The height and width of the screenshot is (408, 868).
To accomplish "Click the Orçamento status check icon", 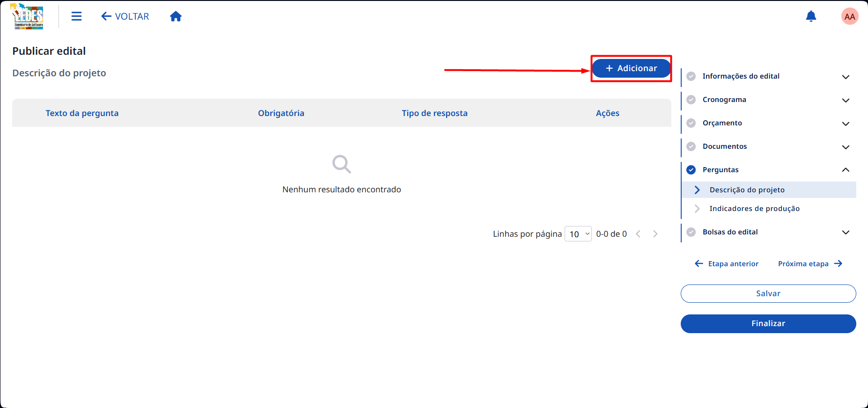I will [691, 123].
